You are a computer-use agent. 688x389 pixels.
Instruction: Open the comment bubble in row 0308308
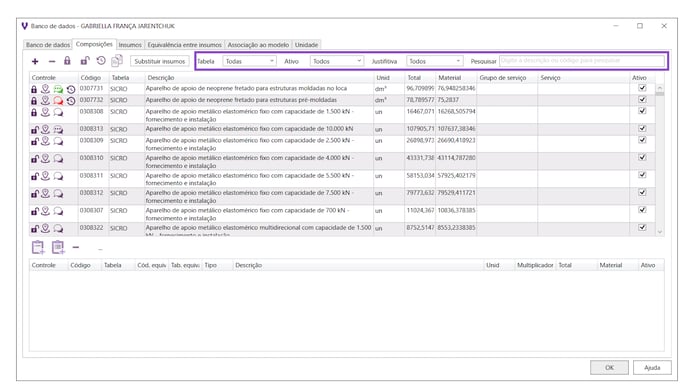pos(58,112)
